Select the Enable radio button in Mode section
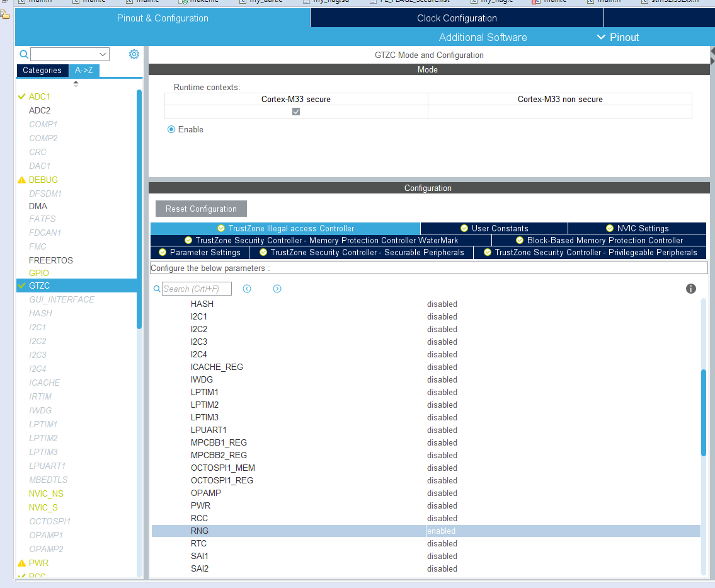 (171, 129)
